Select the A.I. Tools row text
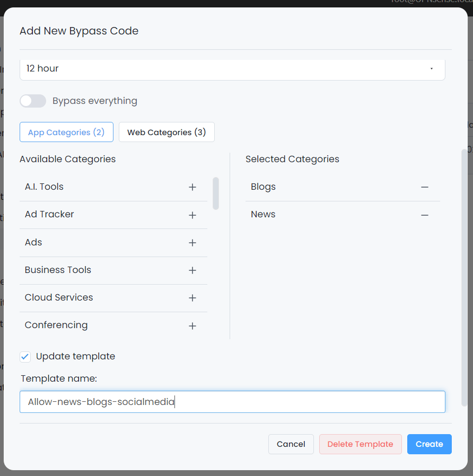Image resolution: width=473 pixels, height=476 pixels. [44, 187]
